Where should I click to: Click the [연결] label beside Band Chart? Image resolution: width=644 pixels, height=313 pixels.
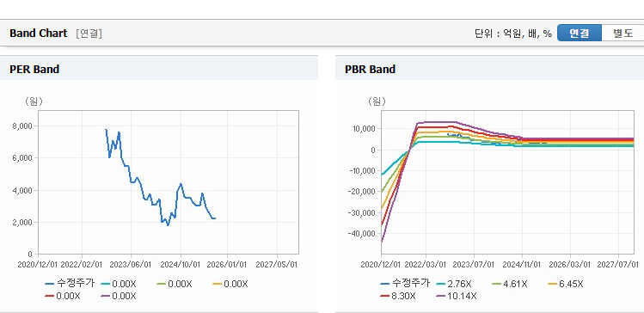coord(89,34)
